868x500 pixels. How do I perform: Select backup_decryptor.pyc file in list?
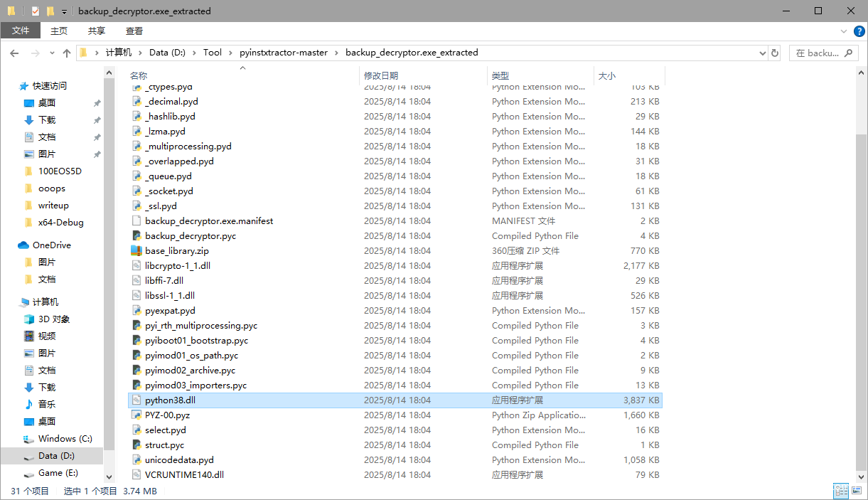tap(191, 236)
